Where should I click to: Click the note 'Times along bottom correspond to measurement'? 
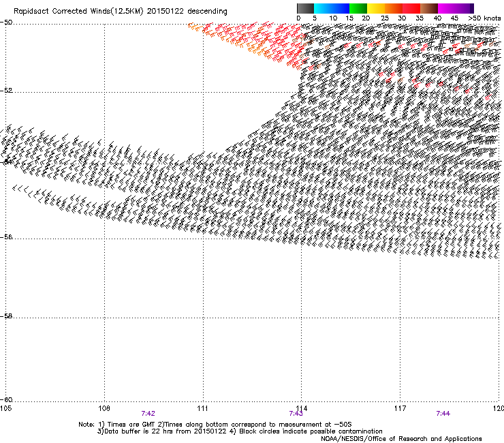point(242,425)
